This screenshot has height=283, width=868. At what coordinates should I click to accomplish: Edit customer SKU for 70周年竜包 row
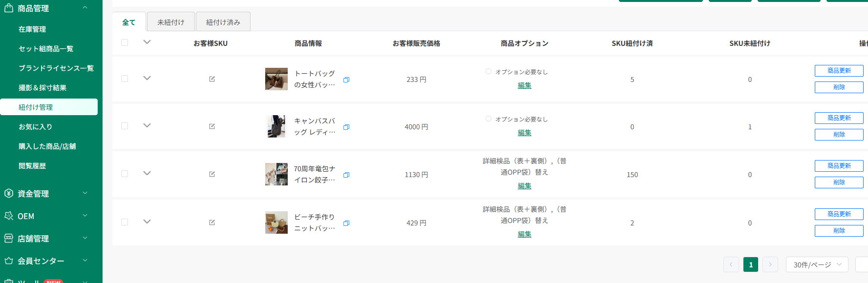(212, 174)
